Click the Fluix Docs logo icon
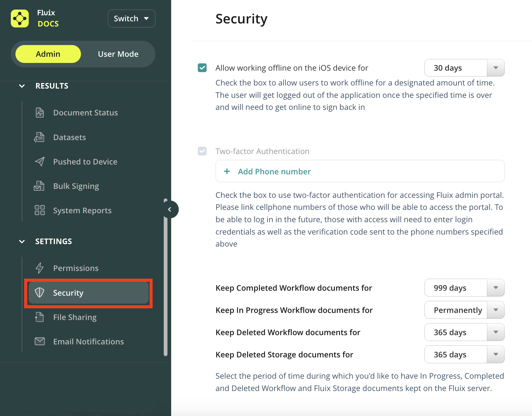The image size is (532, 416). coord(20,19)
